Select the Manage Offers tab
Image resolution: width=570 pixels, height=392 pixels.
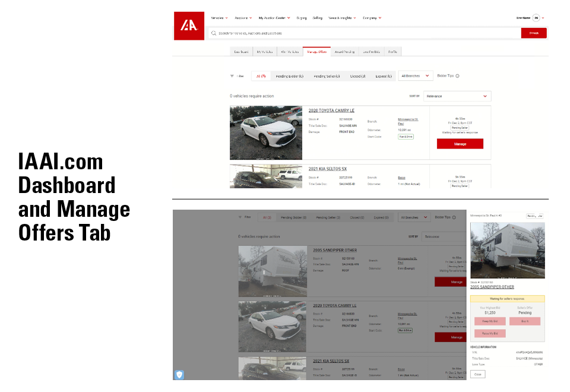316,52
